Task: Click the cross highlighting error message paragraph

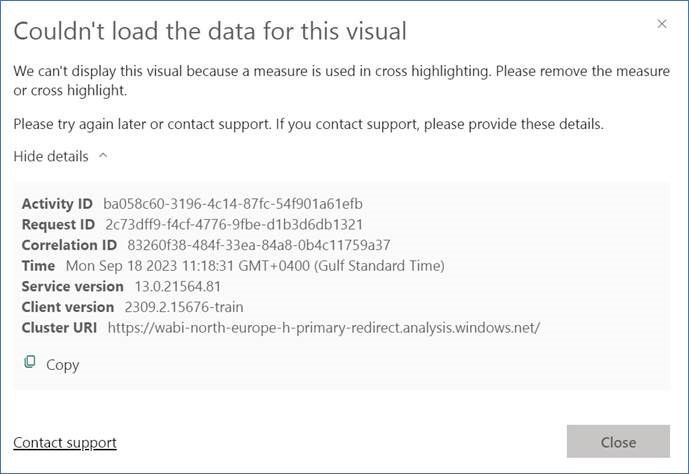Action: [x=341, y=80]
